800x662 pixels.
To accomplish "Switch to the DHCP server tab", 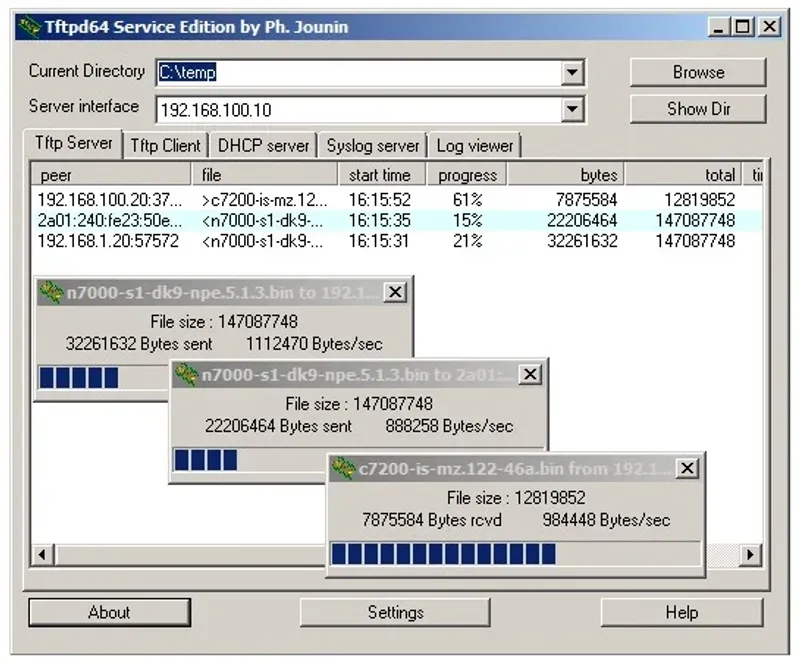I will [263, 146].
